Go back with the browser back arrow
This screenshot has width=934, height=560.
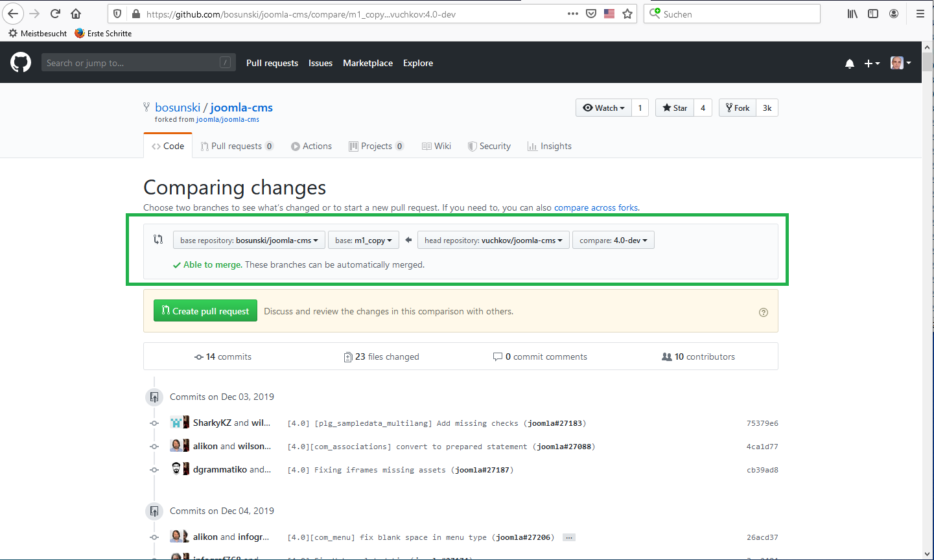13,14
